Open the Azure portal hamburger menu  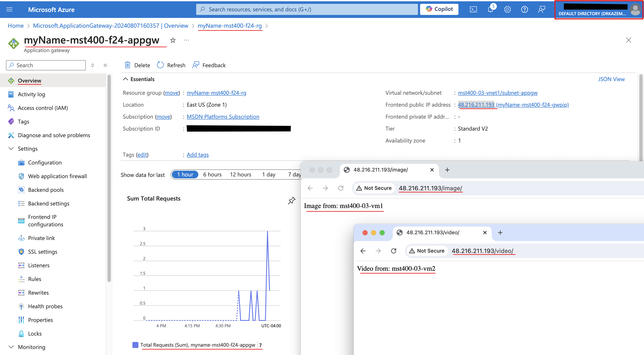tap(10, 10)
